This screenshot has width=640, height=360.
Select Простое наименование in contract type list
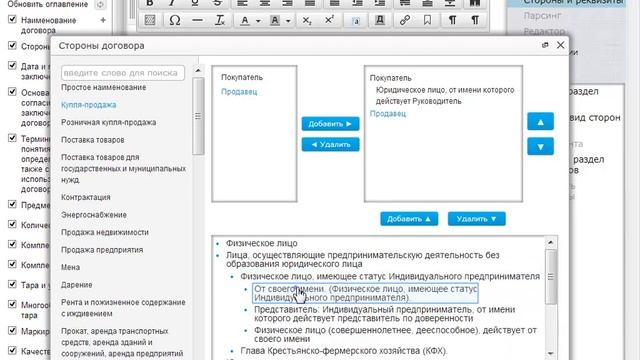point(104,87)
